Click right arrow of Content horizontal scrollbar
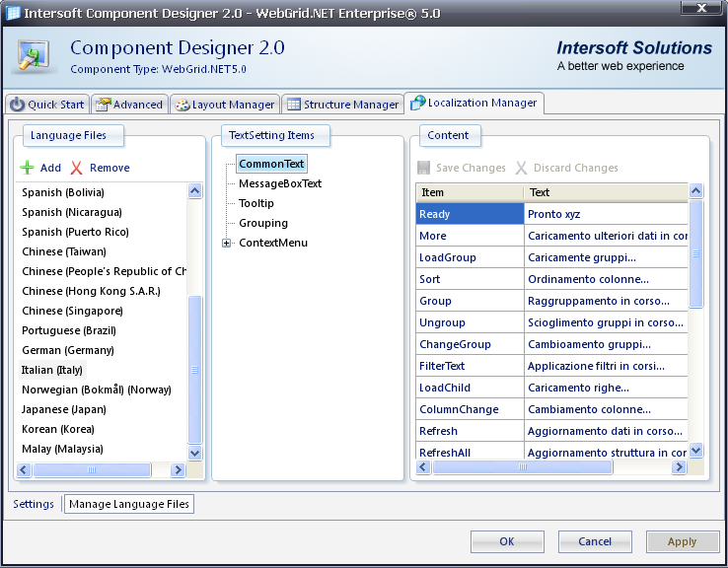This screenshot has width=728, height=568. (x=679, y=466)
